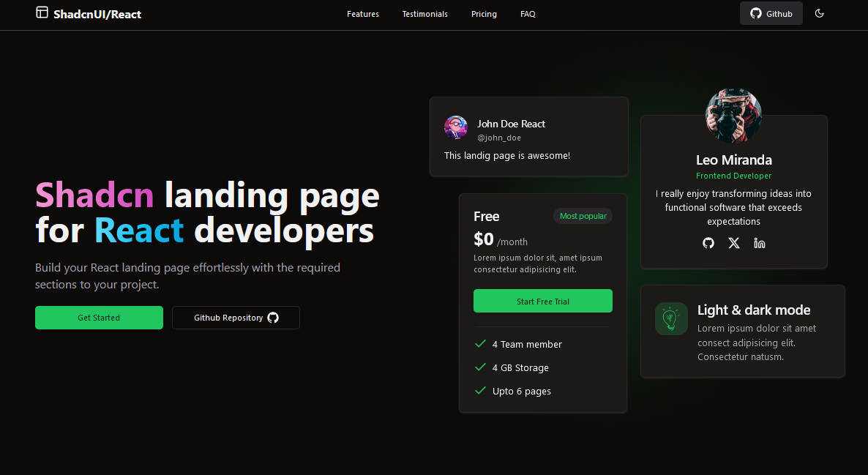Open Leo Miranda's LinkedIn icon

pos(759,243)
